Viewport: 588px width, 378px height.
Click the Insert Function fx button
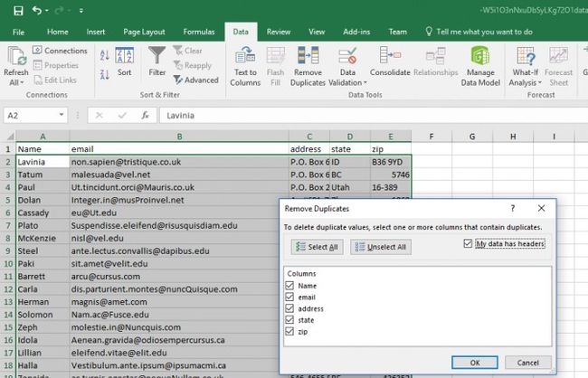pyautogui.click(x=145, y=116)
